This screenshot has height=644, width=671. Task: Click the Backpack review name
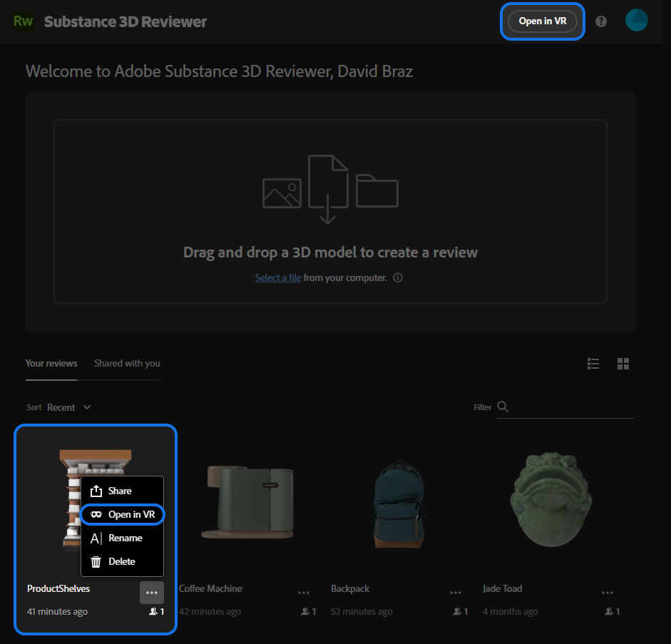point(350,589)
